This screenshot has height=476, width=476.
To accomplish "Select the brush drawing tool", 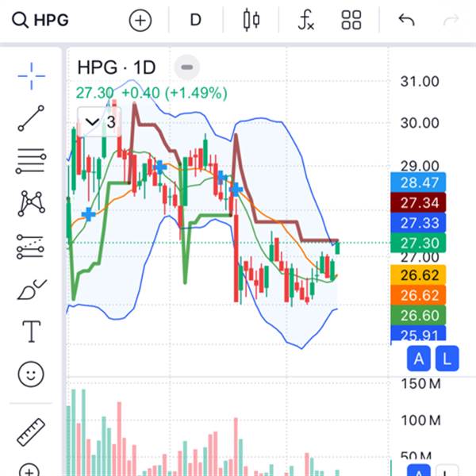I will [32, 290].
